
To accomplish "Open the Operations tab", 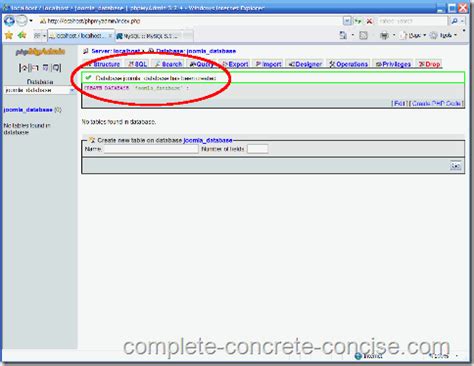I will click(x=349, y=64).
